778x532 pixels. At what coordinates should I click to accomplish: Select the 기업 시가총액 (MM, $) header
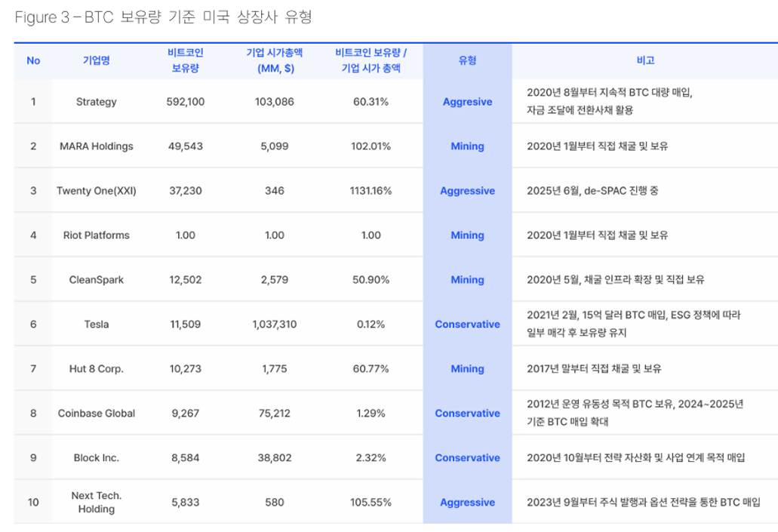point(275,60)
